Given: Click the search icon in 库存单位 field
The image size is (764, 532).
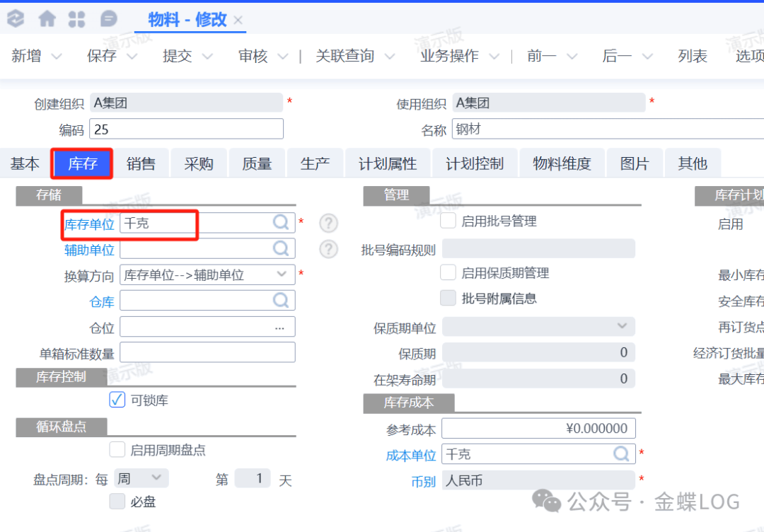Looking at the screenshot, I should click(x=281, y=223).
